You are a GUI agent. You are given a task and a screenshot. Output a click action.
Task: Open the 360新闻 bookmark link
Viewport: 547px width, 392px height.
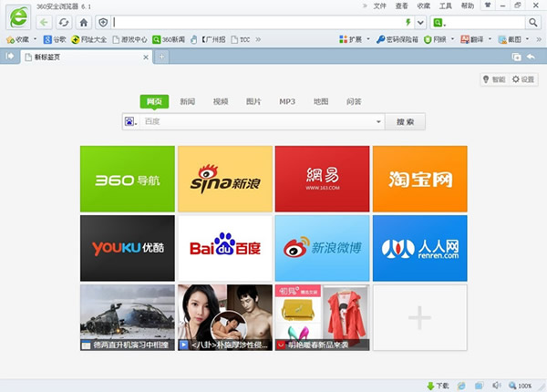pos(169,39)
